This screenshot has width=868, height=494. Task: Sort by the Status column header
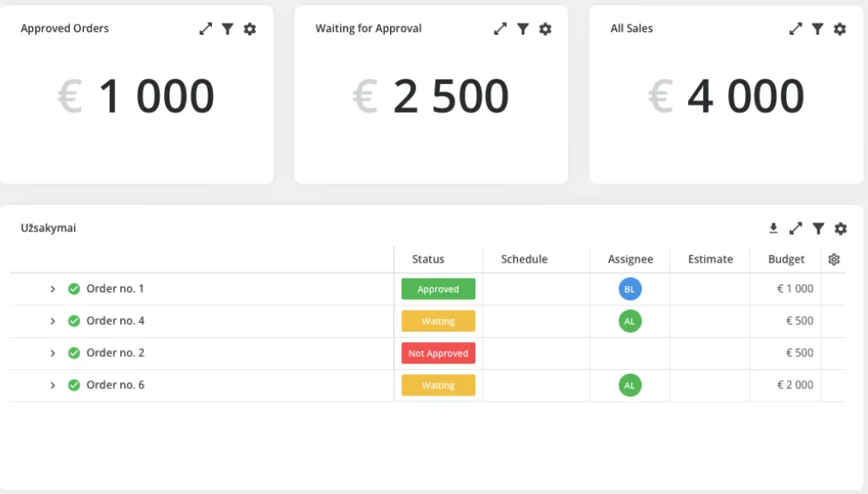coord(428,259)
